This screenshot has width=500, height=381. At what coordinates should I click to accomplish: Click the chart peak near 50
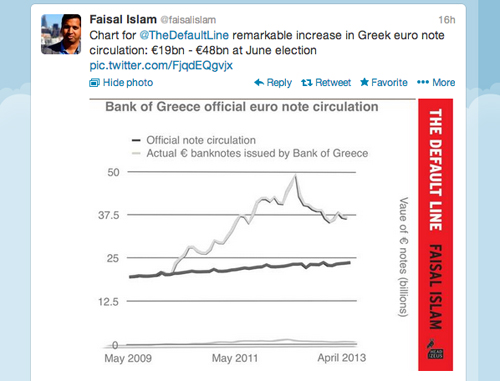(x=295, y=176)
